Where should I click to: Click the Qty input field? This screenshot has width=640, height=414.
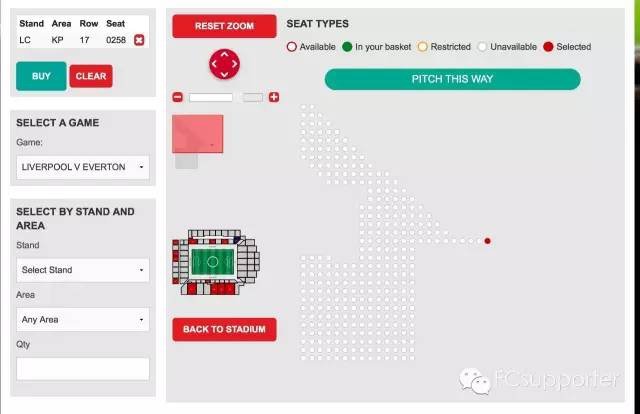83,369
